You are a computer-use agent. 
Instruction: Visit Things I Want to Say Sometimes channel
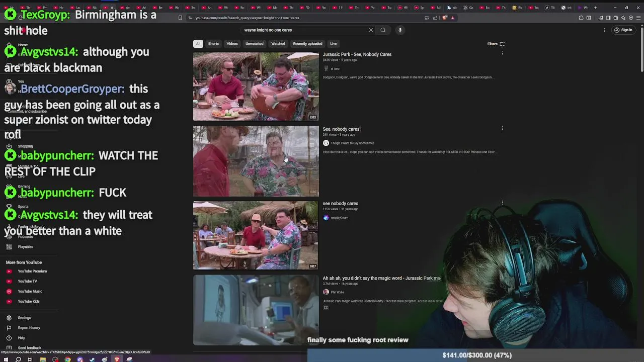[352, 143]
